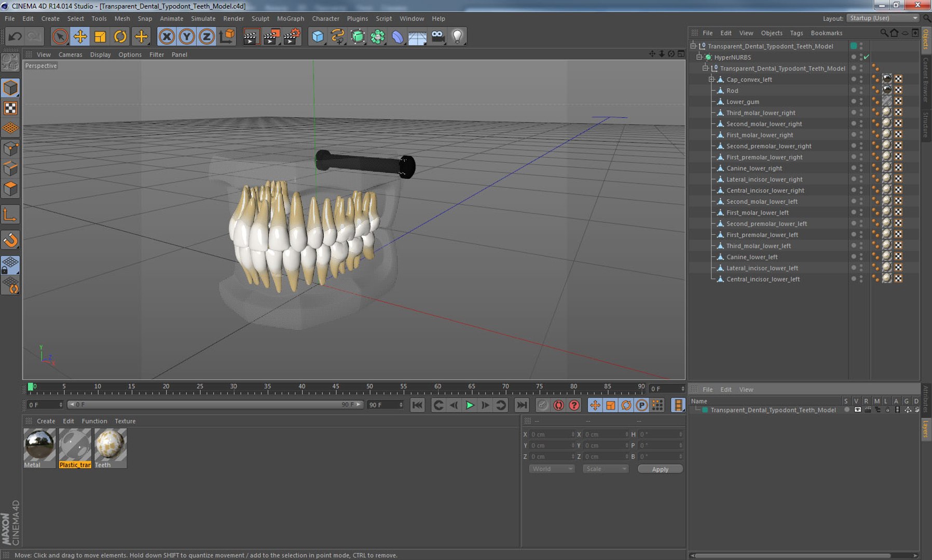This screenshot has height=560, width=932.
Task: Click the timeline range slider bar
Action: point(215,404)
